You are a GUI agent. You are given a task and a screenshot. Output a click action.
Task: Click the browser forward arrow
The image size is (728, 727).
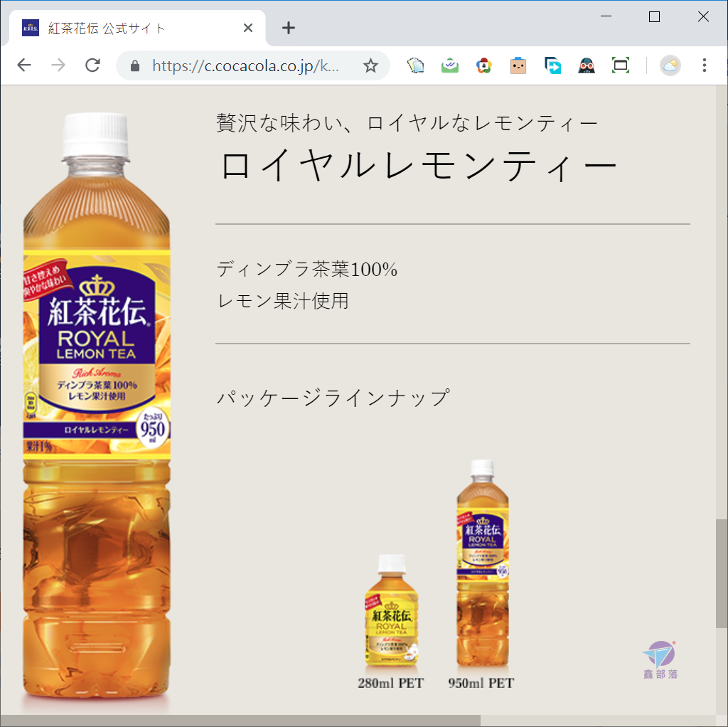58,65
